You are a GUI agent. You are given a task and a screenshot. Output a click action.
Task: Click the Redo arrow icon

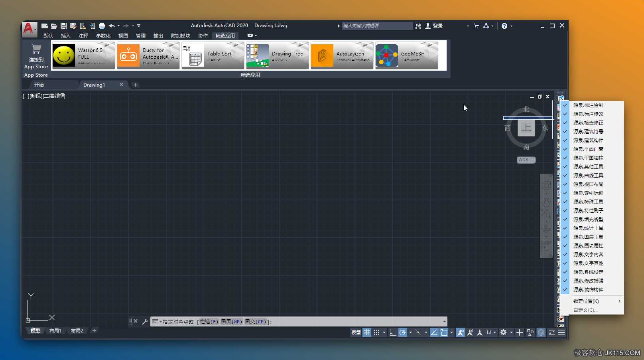(x=126, y=26)
